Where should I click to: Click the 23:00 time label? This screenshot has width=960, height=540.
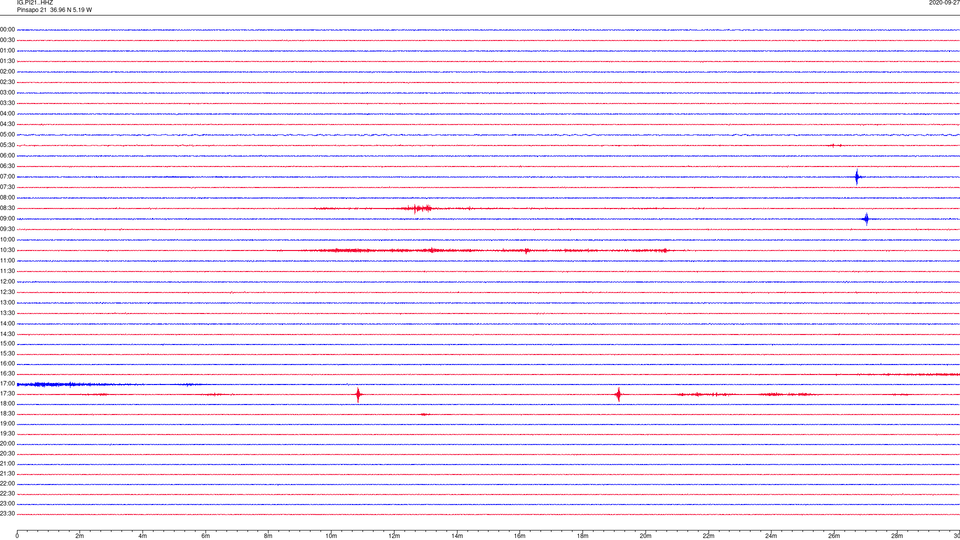tap(7, 504)
